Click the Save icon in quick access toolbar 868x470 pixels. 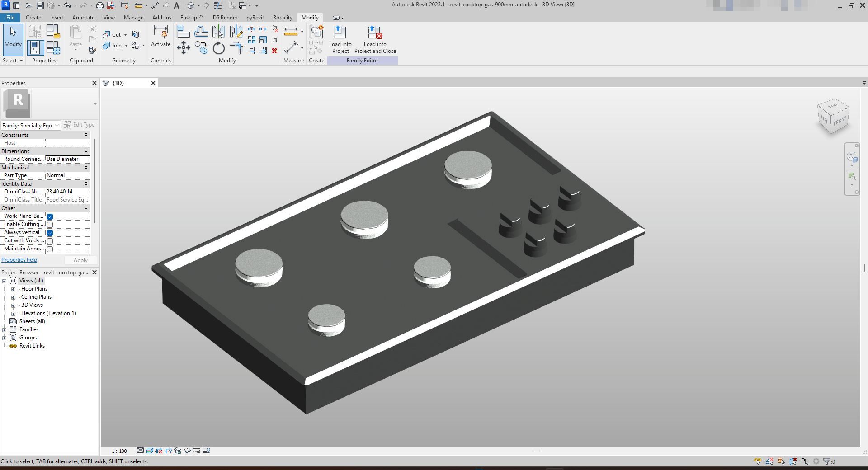coord(40,5)
